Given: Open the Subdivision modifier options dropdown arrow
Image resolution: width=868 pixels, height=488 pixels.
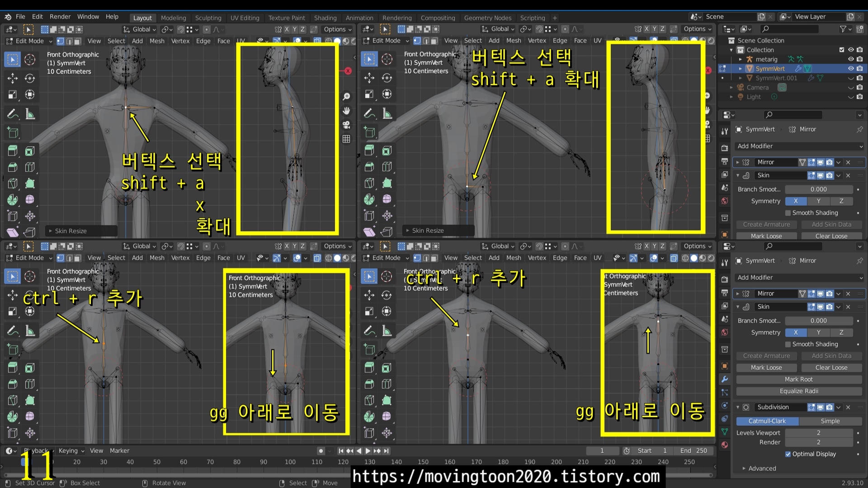Looking at the screenshot, I should tap(839, 407).
